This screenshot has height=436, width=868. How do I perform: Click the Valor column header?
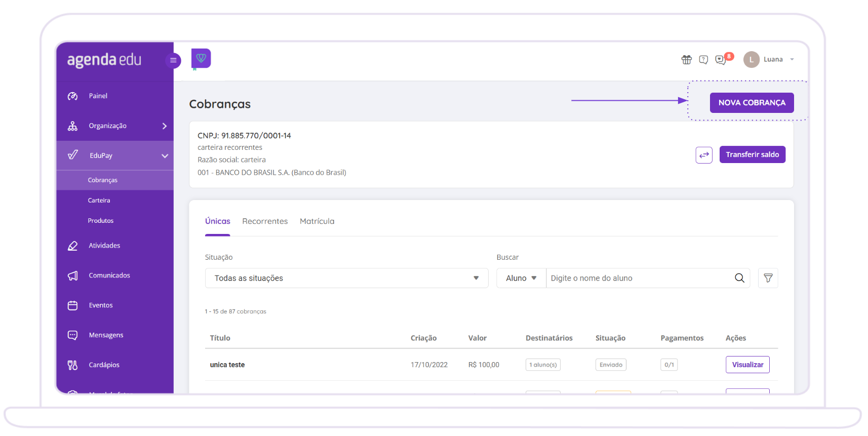[477, 338]
